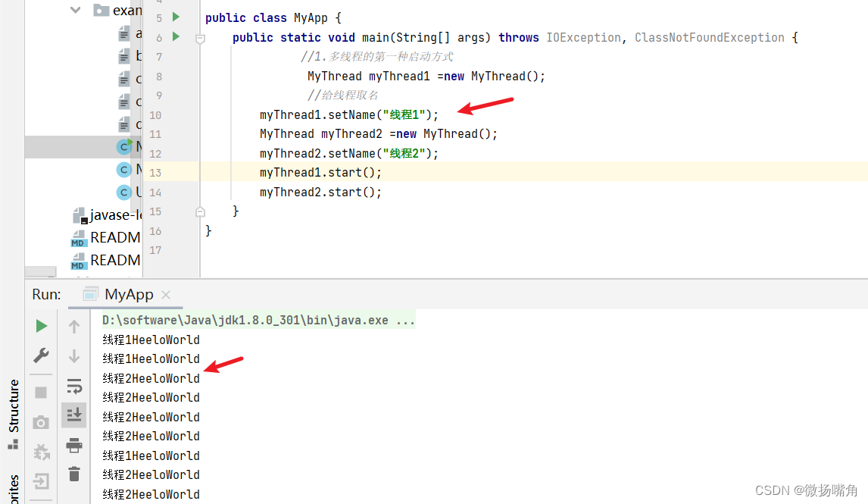Click the setName("线程1") code line

point(348,114)
